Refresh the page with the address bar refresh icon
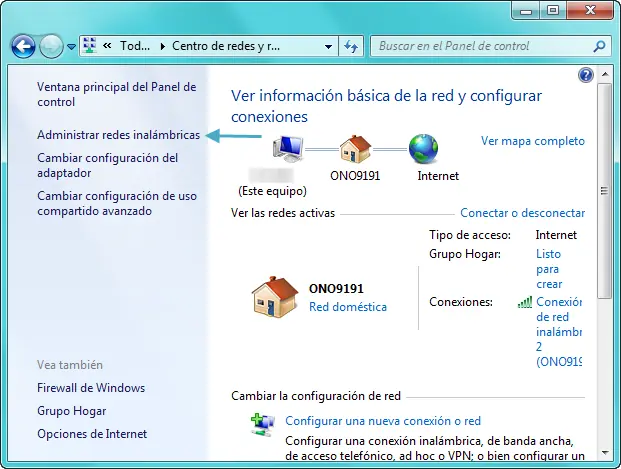Image resolution: width=621 pixels, height=469 pixels. pyautogui.click(x=351, y=46)
